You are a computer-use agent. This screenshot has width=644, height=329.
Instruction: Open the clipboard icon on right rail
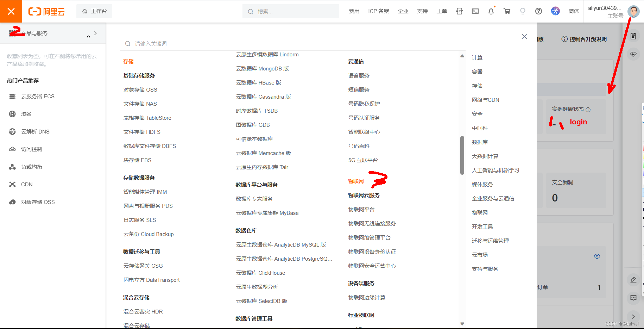633,36
